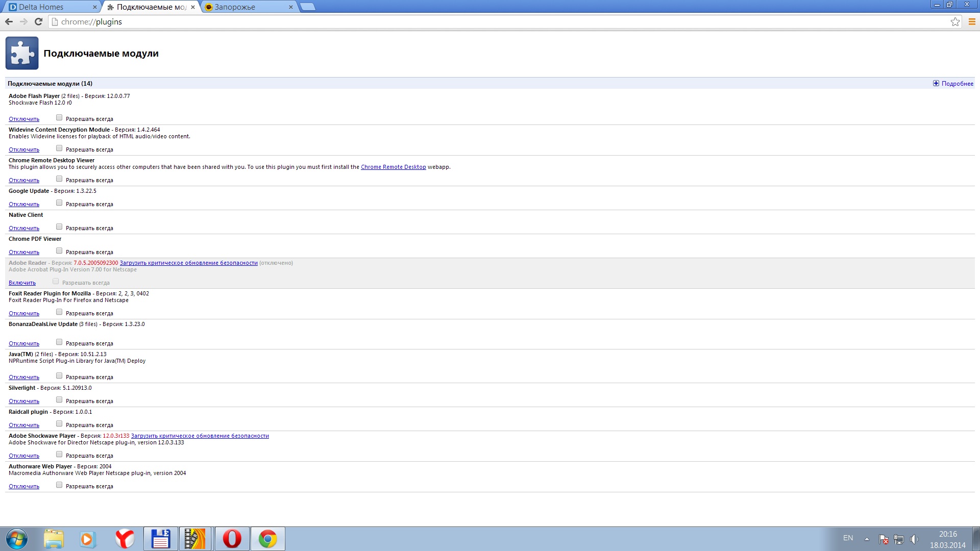980x551 pixels.
Task: Download Shockwave Player critical security update
Action: [200, 436]
